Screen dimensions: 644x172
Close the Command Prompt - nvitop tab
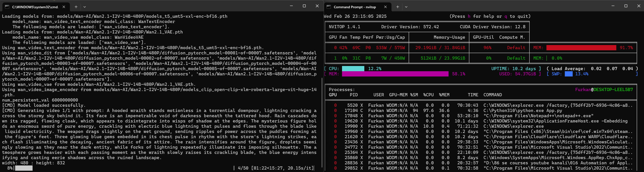point(385,7)
